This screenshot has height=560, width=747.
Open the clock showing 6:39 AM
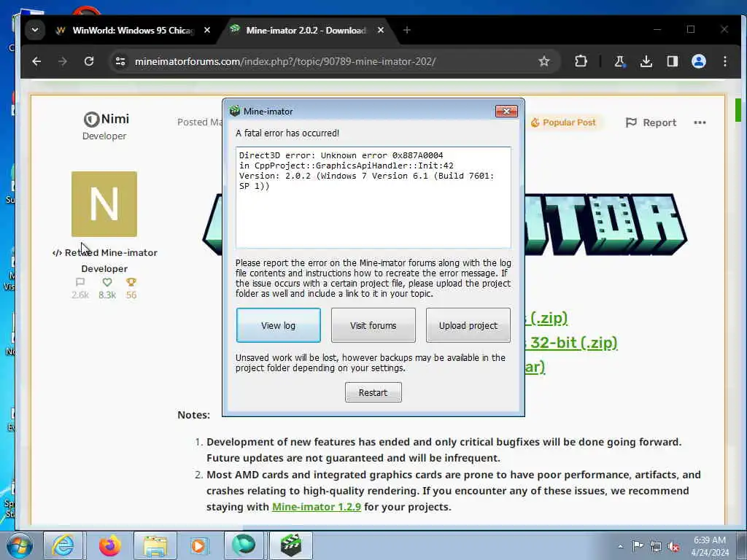(710, 546)
